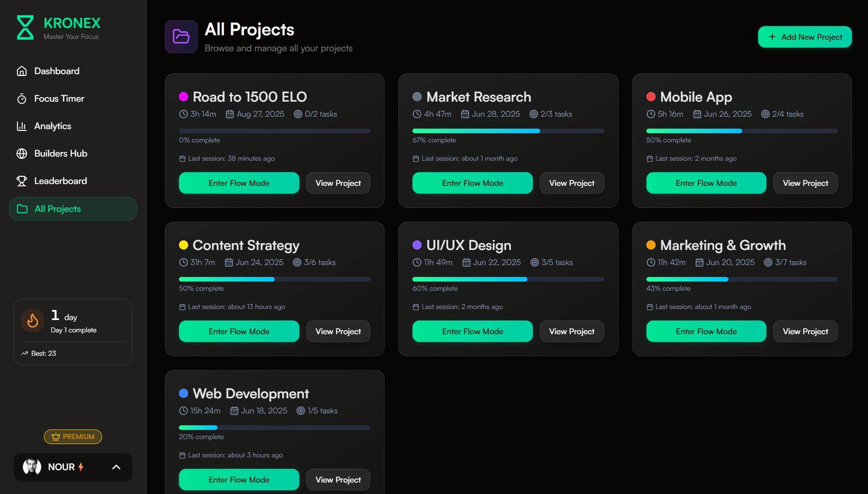Viewport: 868px width, 494px height.
Task: Enter Flow Mode for Road to 1500 ELO
Action: click(239, 183)
